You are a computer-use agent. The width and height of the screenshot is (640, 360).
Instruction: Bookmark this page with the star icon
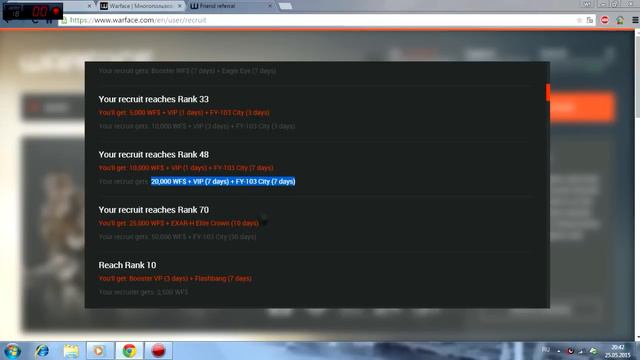click(579, 20)
